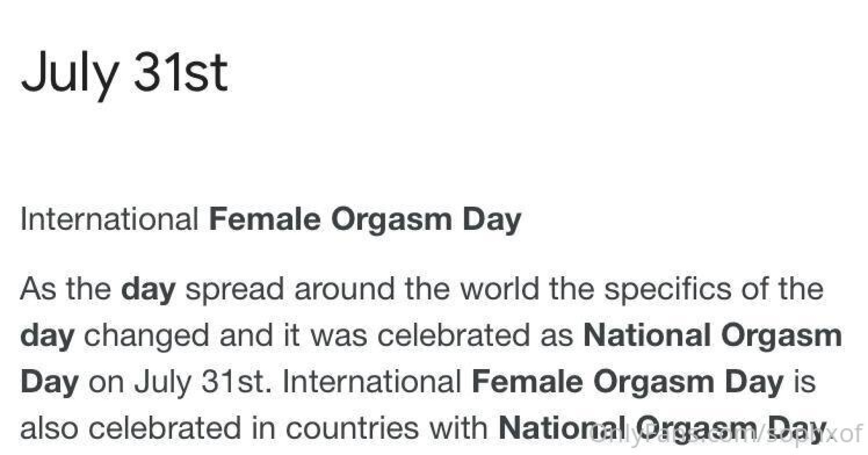868x455 pixels.
Task: Select the word "International" in the subtitle line
Action: click(109, 219)
